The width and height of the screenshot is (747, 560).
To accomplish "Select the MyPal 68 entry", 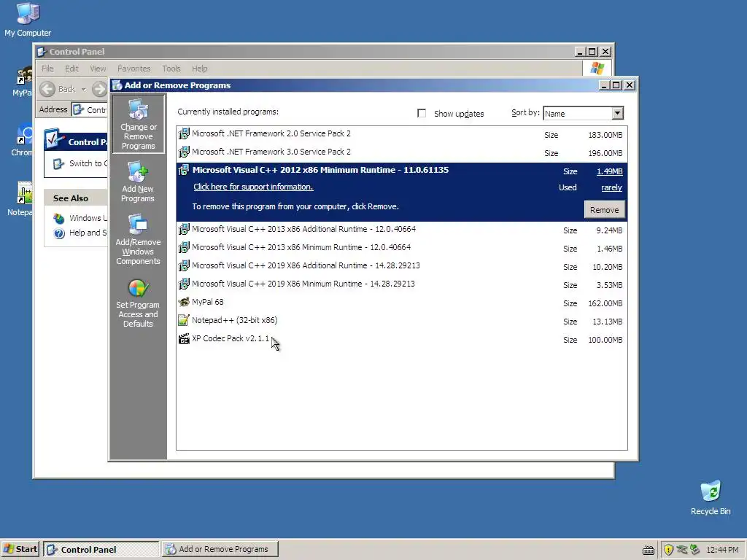I will [x=402, y=303].
